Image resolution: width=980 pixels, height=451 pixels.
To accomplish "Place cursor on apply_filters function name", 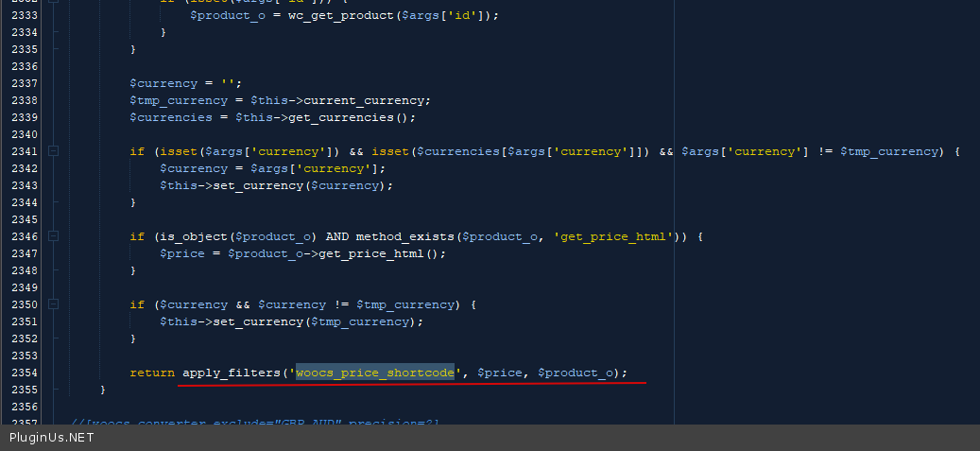I will point(231,373).
